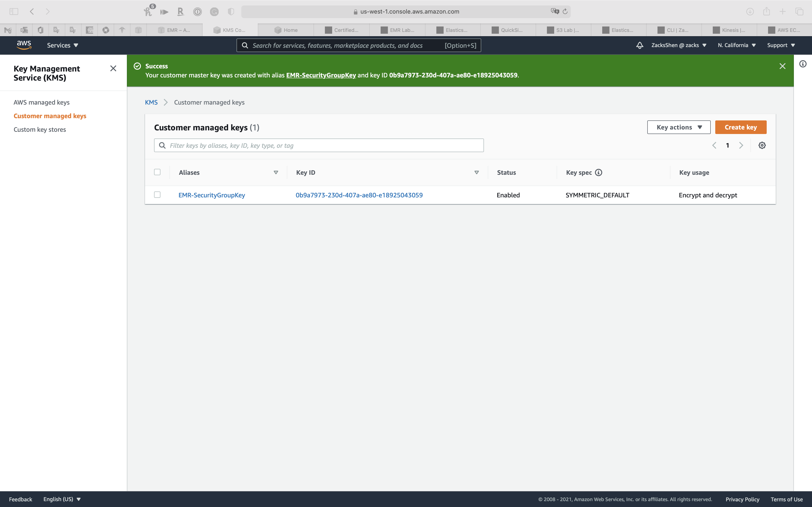812x507 pixels.
Task: Open the key ID link in table
Action: (x=359, y=195)
